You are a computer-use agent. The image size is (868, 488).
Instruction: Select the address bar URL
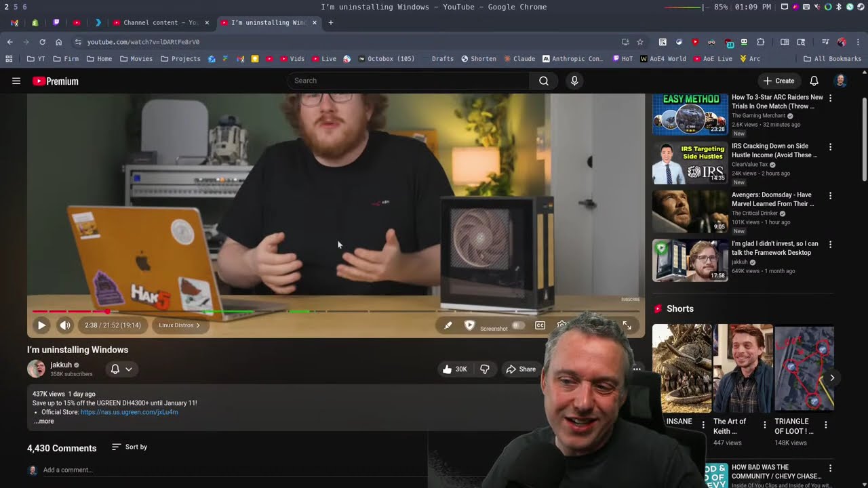pos(143,42)
